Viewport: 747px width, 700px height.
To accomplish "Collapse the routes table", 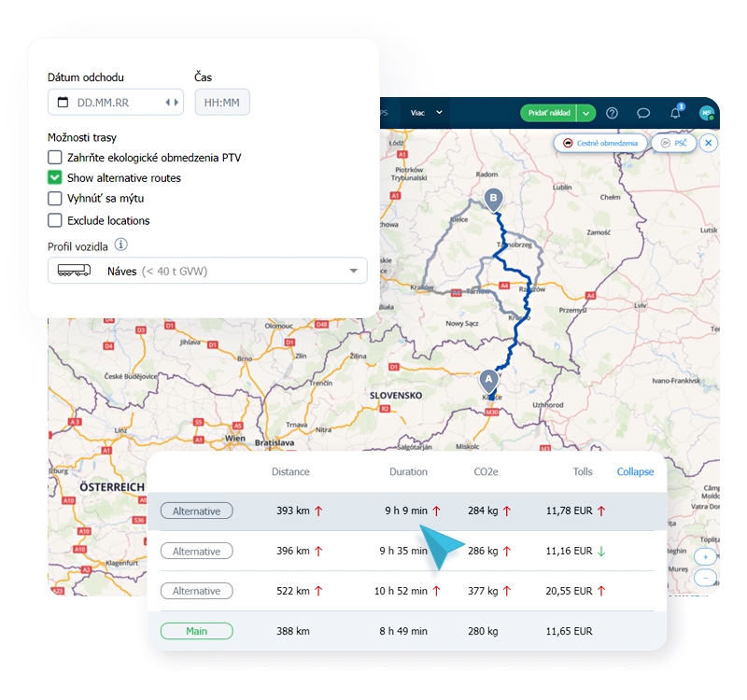I will click(x=635, y=471).
